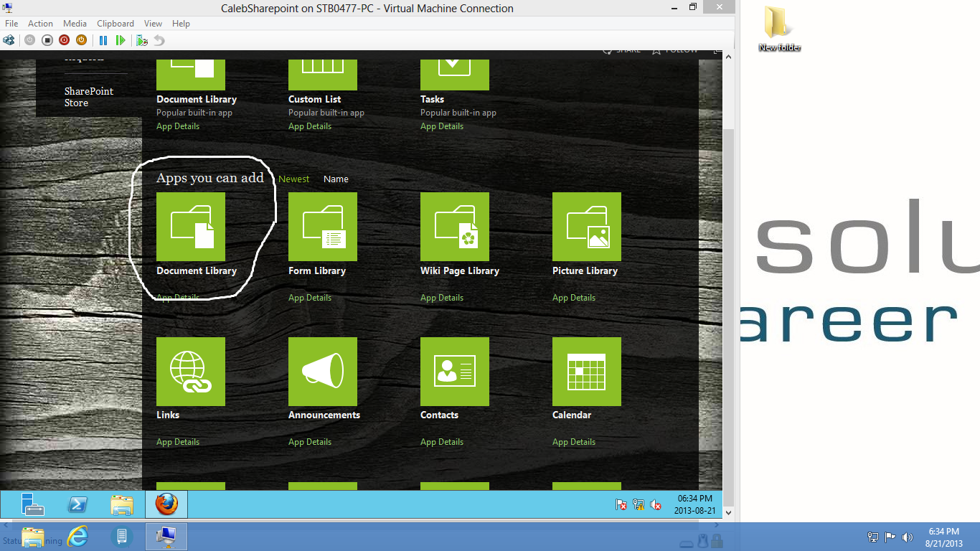Click the muted volume icon in VM tray
980x551 pixels.
pyautogui.click(x=656, y=505)
